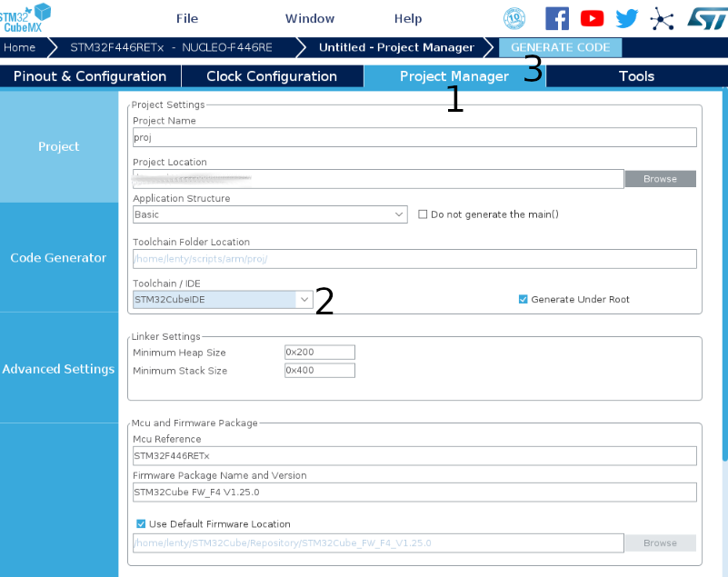Click the Project Location field

point(378,179)
